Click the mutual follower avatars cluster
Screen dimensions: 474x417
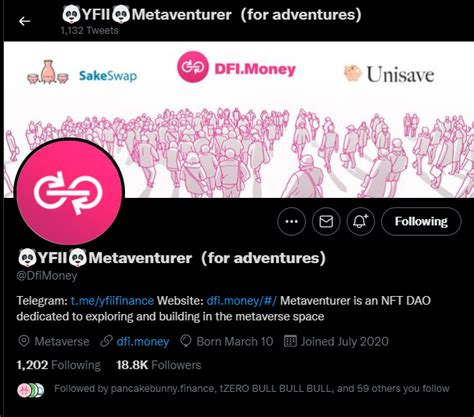(x=31, y=390)
